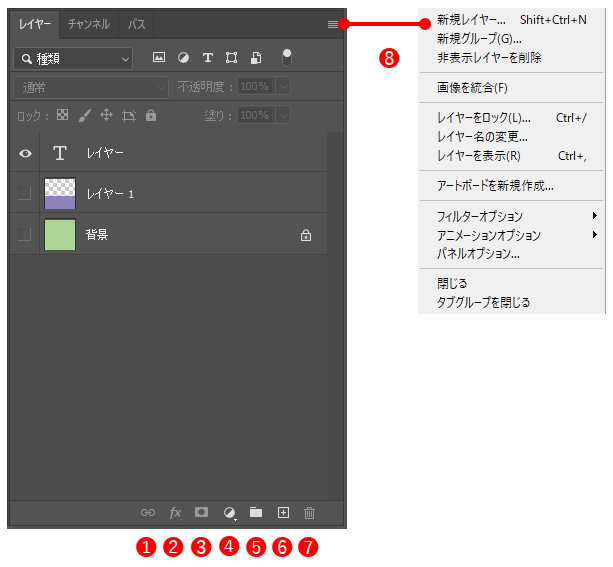Show レイヤー 1 visibility box

[25, 194]
